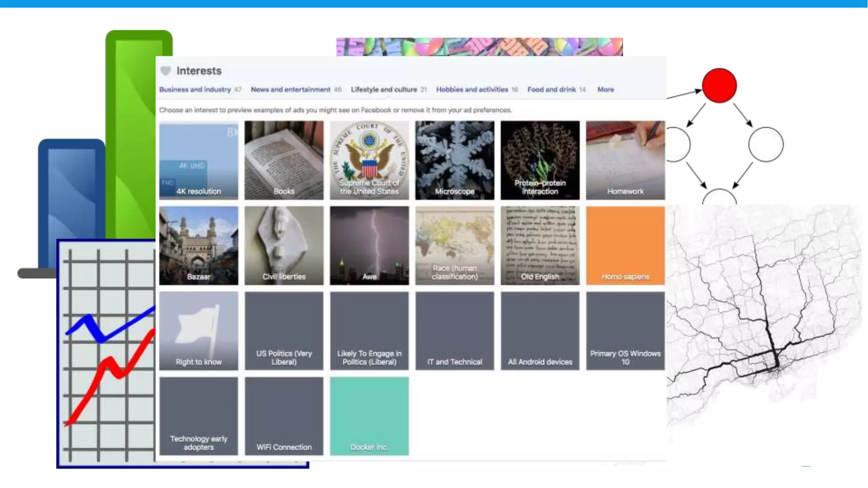868x488 pixels.
Task: Click the Awe lightning thumbnail
Action: (369, 245)
